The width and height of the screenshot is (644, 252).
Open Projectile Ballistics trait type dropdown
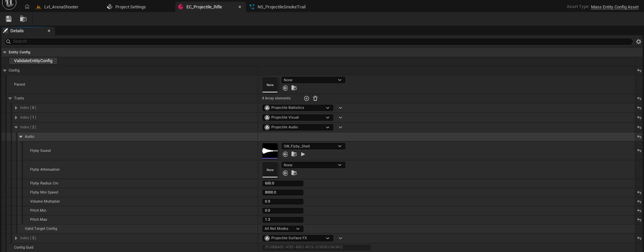coord(298,108)
